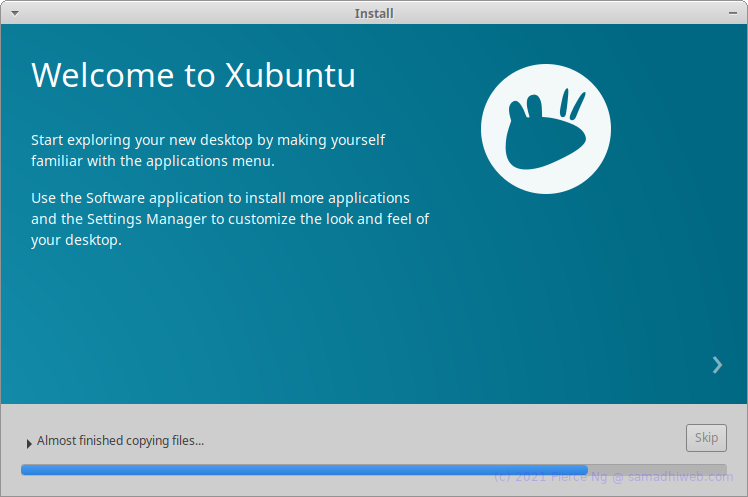Click the 'Almost finished copying files...' status text
This screenshot has width=748, height=497.
pos(120,441)
